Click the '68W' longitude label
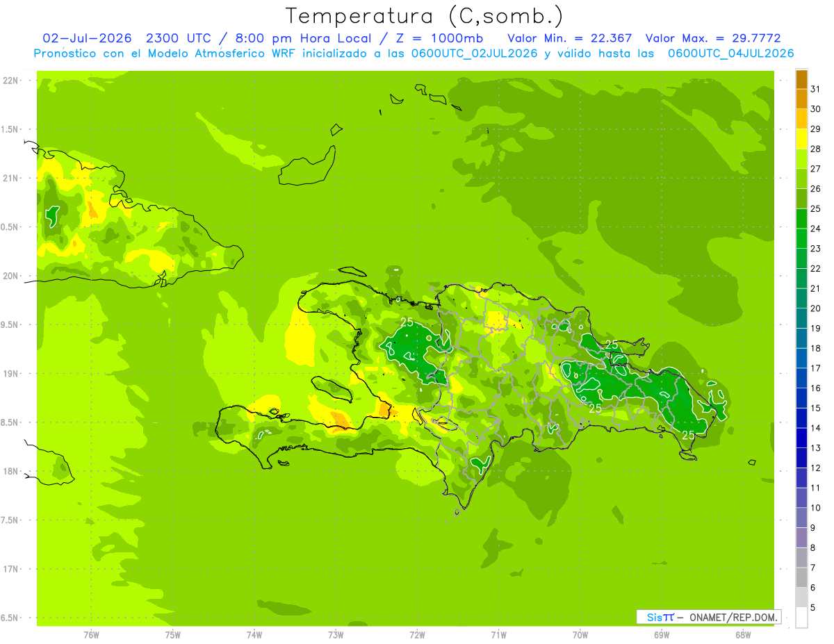 (x=743, y=635)
